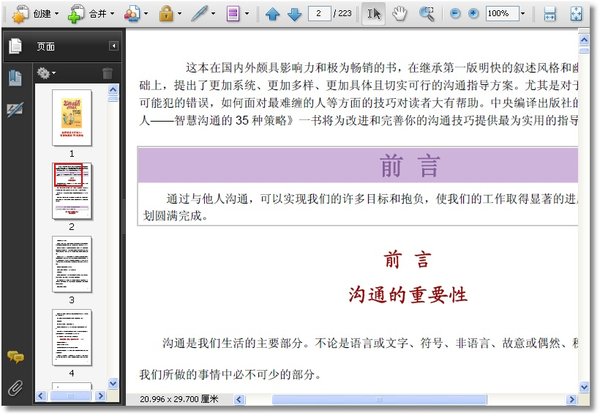
Task: Click the red 沟通的重要性 title
Action: tap(408, 295)
